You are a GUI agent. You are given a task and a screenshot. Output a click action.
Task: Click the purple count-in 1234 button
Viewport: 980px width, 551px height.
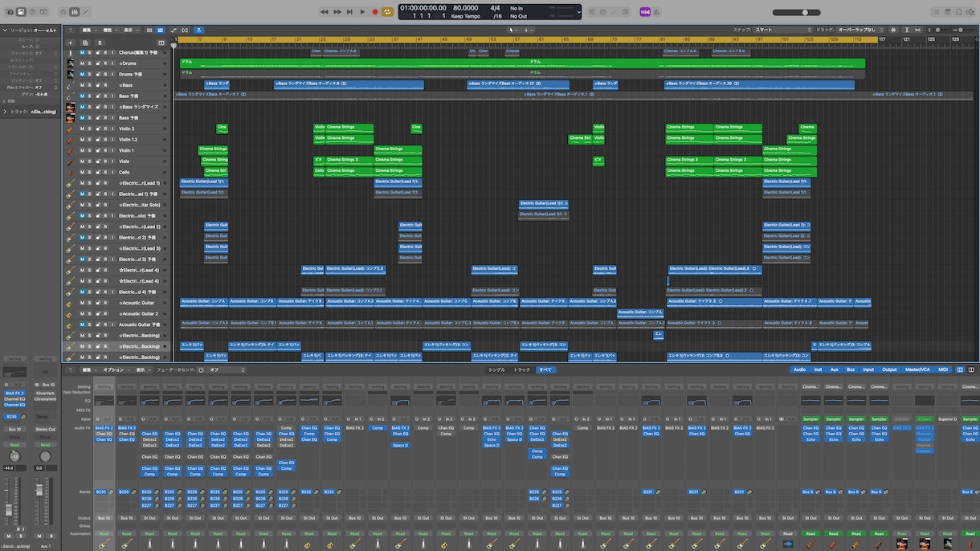tap(644, 12)
